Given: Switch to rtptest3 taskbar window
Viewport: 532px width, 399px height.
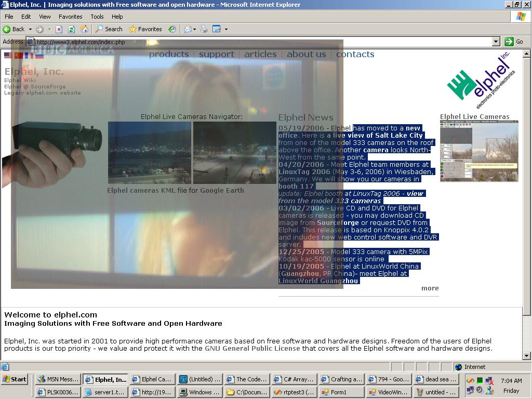Looking at the screenshot, I should 295,392.
